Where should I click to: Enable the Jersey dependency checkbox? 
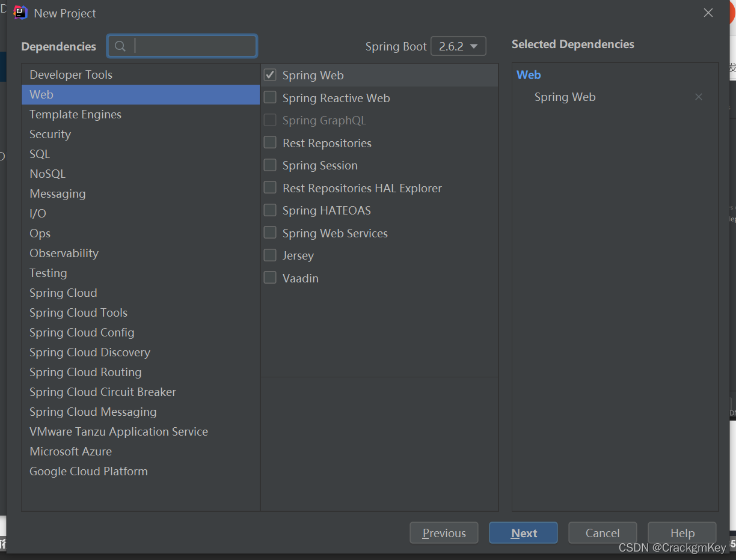pyautogui.click(x=271, y=255)
